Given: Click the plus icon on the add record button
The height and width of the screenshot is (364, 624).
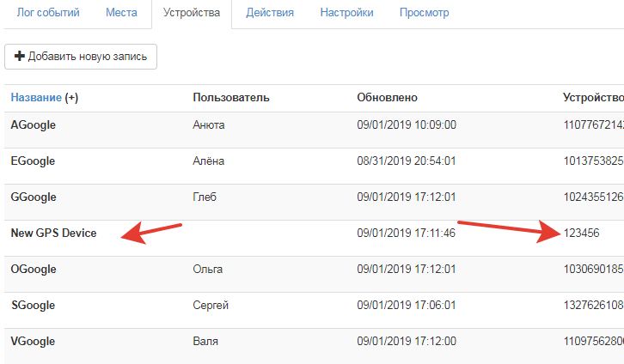Looking at the screenshot, I should point(19,56).
